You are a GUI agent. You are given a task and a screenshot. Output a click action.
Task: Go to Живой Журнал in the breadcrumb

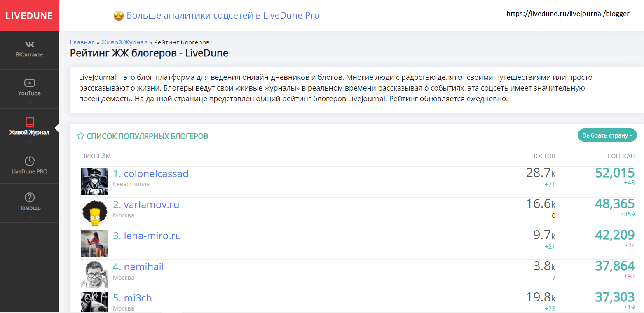click(x=124, y=42)
